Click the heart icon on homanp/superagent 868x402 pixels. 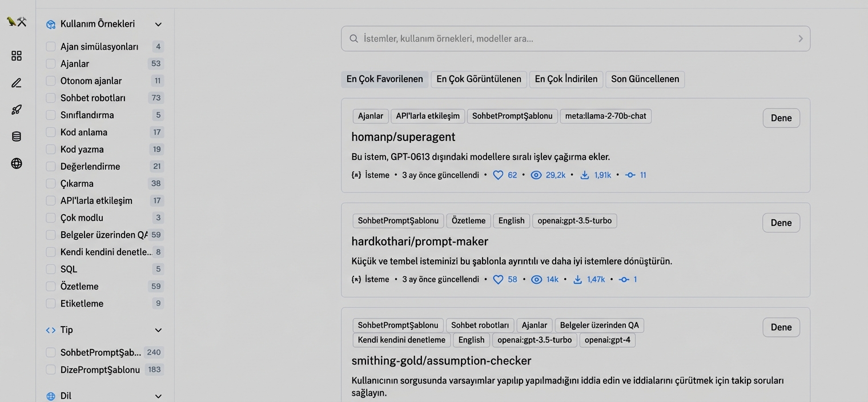pyautogui.click(x=498, y=175)
